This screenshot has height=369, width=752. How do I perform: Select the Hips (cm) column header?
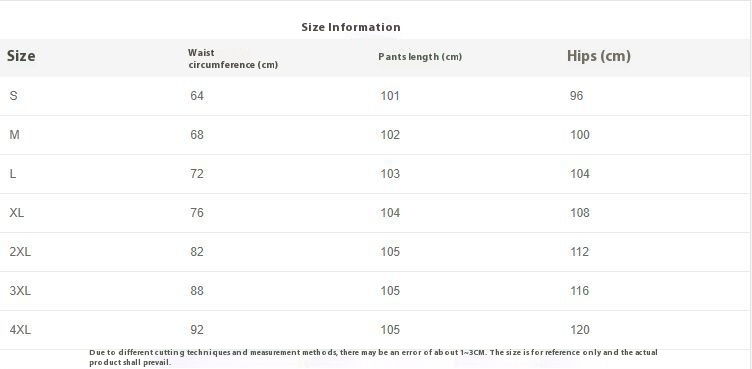[x=599, y=56]
